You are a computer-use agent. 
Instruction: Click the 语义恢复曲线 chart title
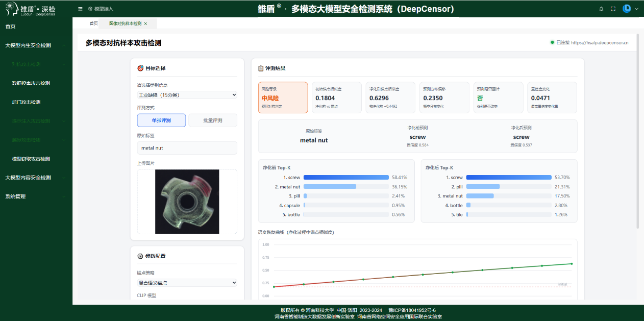pos(296,232)
